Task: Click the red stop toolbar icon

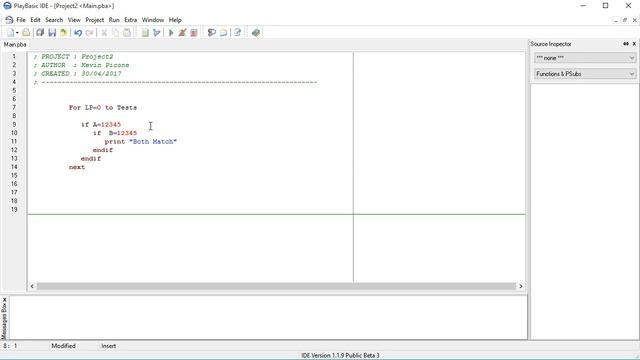Action: pos(194,33)
